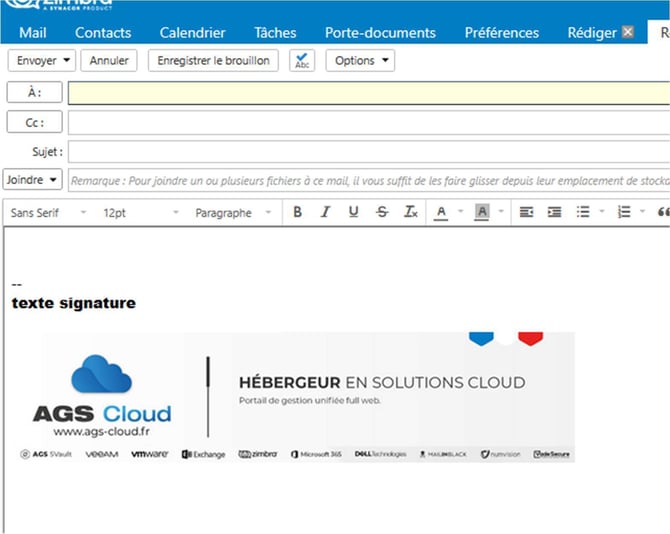Select the Rédiger tab

[x=592, y=33]
